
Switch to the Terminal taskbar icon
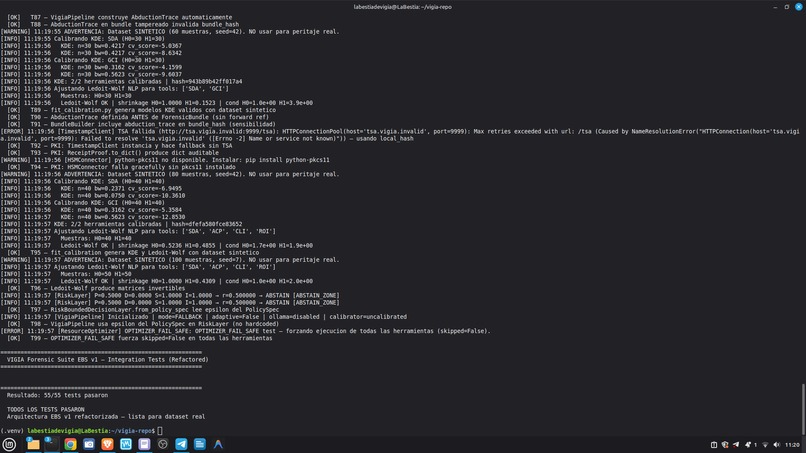(x=51, y=444)
